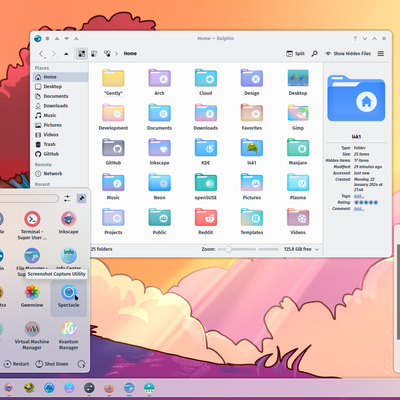Launch the Inkscape app in launcher
400x400 pixels.
click(x=68, y=222)
